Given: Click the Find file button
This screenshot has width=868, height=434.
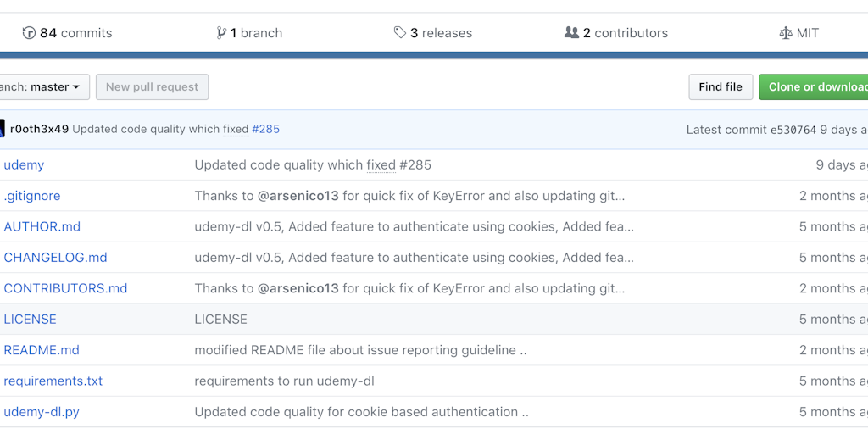Looking at the screenshot, I should (x=721, y=87).
